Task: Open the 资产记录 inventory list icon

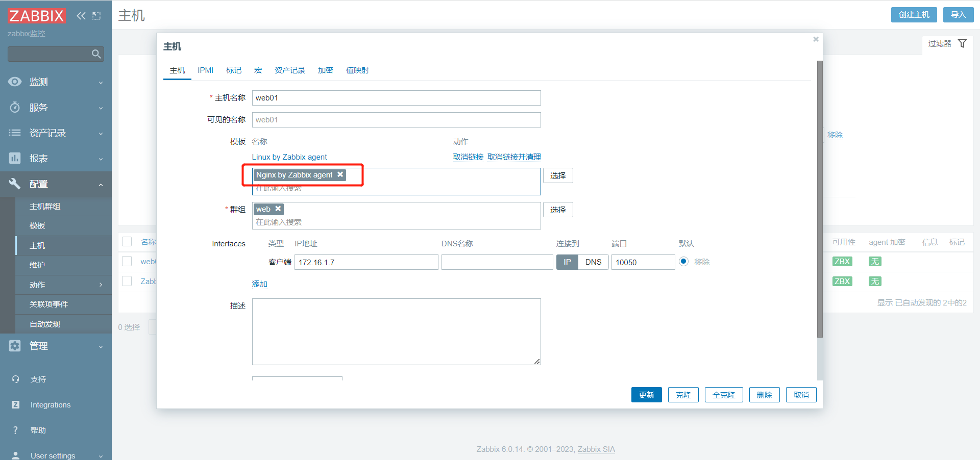Action: pyautogui.click(x=15, y=133)
